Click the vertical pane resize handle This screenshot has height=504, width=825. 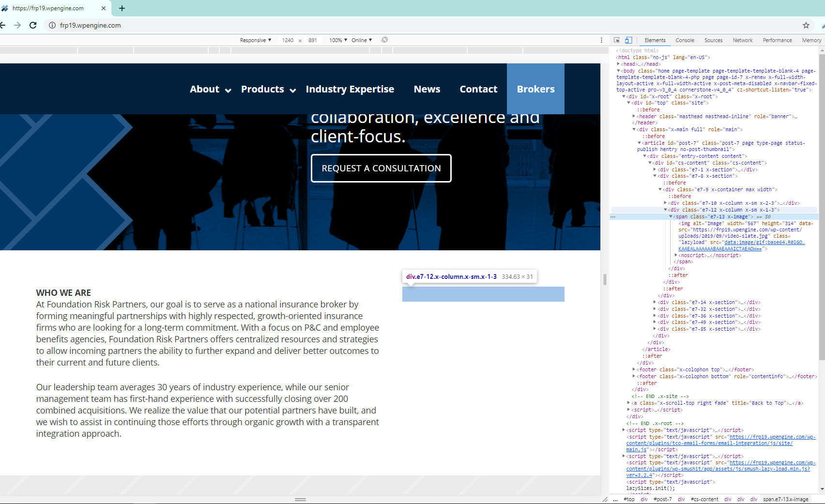[605, 279]
